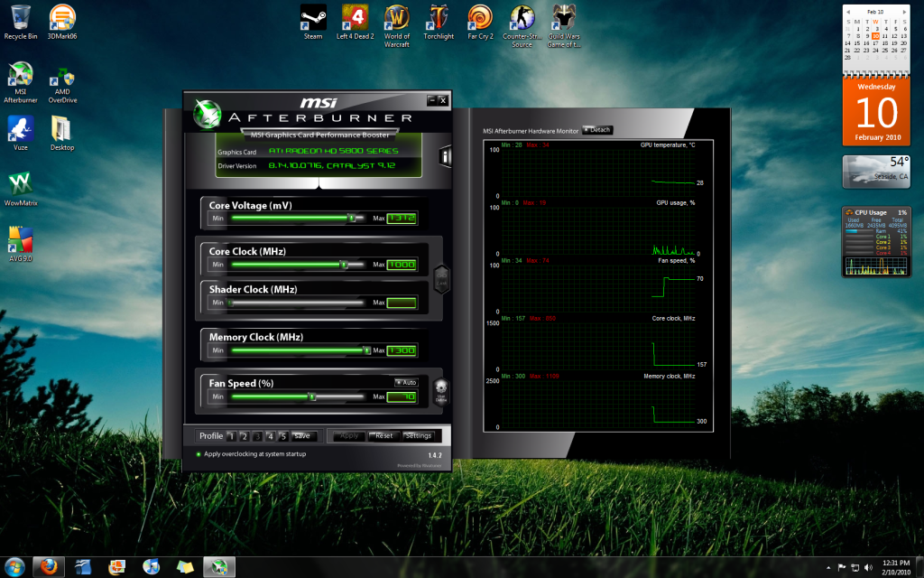Screen dimensions: 924x578
Task: Toggle Apply overclocking at system startup
Action: 199,454
